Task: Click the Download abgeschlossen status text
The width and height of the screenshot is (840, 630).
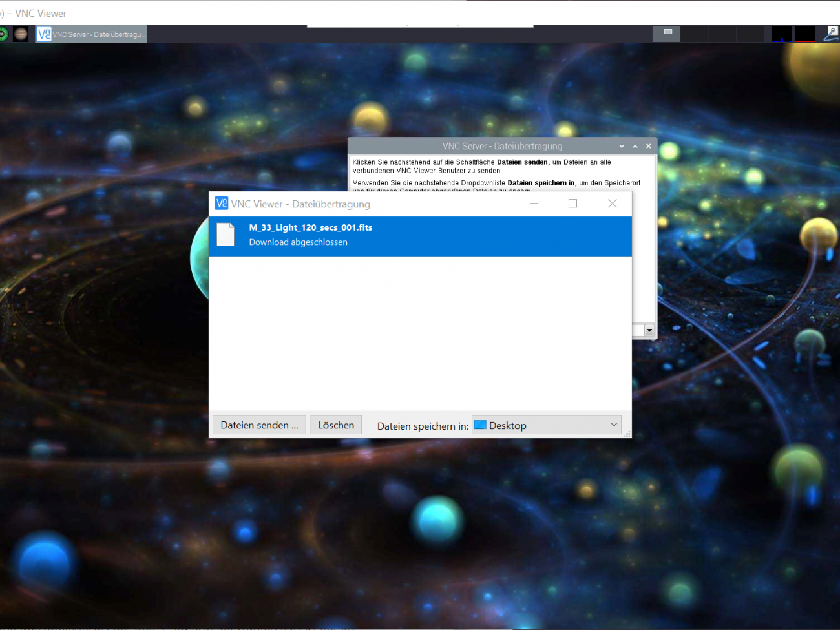Action: coord(298,242)
